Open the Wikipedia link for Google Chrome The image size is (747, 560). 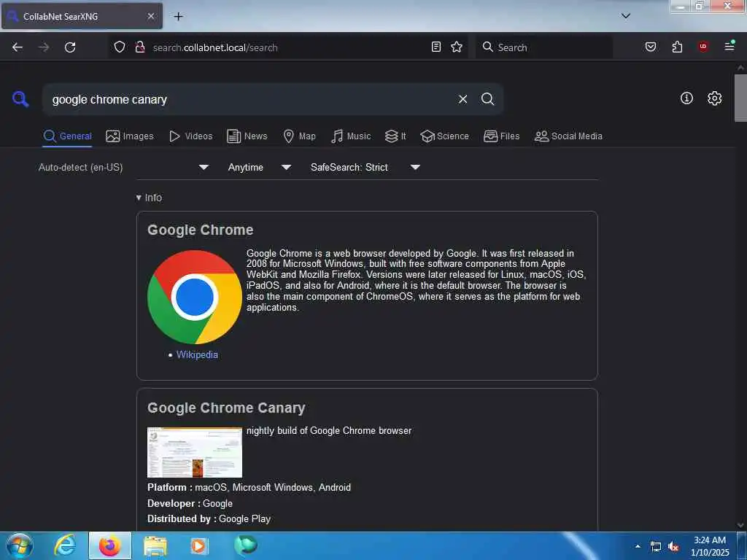click(x=197, y=354)
